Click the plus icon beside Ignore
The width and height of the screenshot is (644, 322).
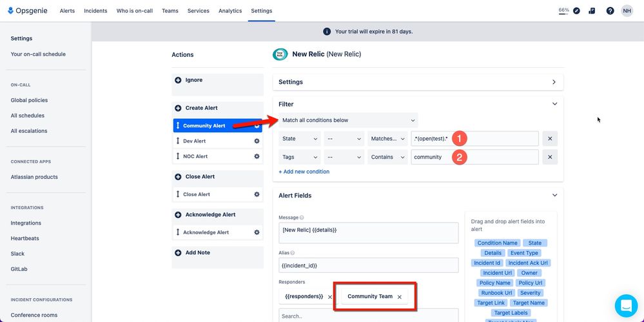pos(178,80)
